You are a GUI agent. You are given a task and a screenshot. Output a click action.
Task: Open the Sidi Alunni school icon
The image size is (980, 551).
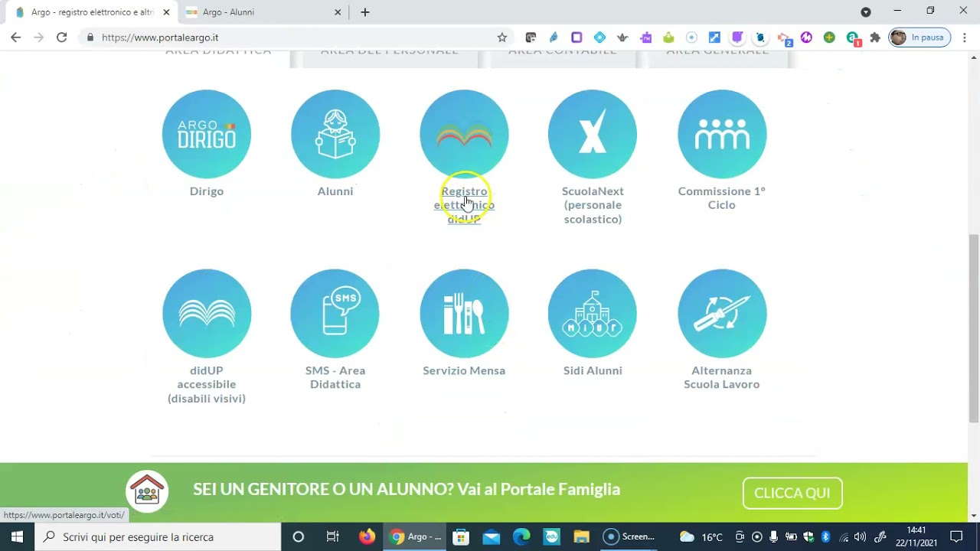coord(593,313)
